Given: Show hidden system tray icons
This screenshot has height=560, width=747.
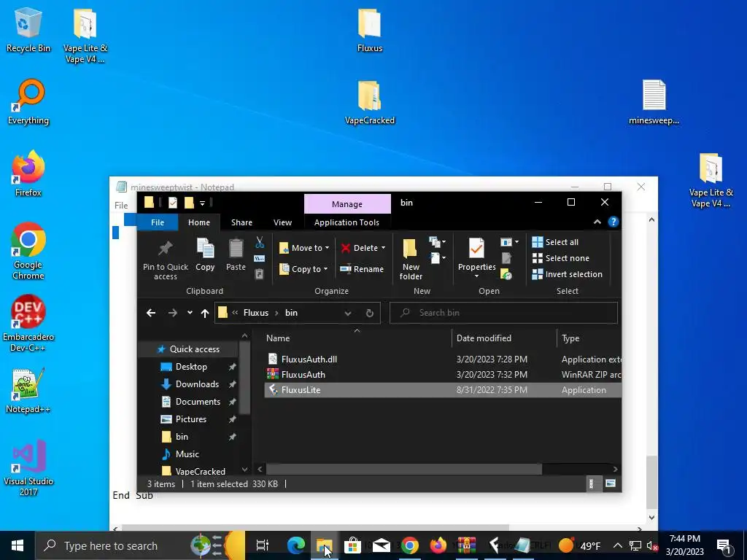Looking at the screenshot, I should click(617, 545).
